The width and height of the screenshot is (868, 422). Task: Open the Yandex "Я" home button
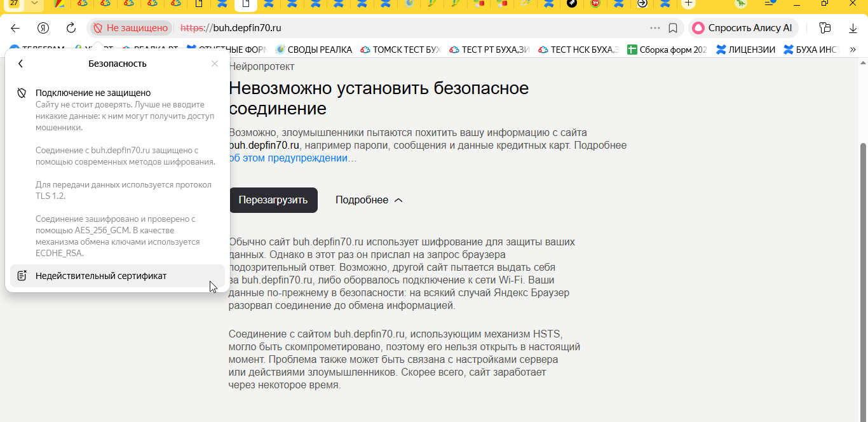pos(43,28)
